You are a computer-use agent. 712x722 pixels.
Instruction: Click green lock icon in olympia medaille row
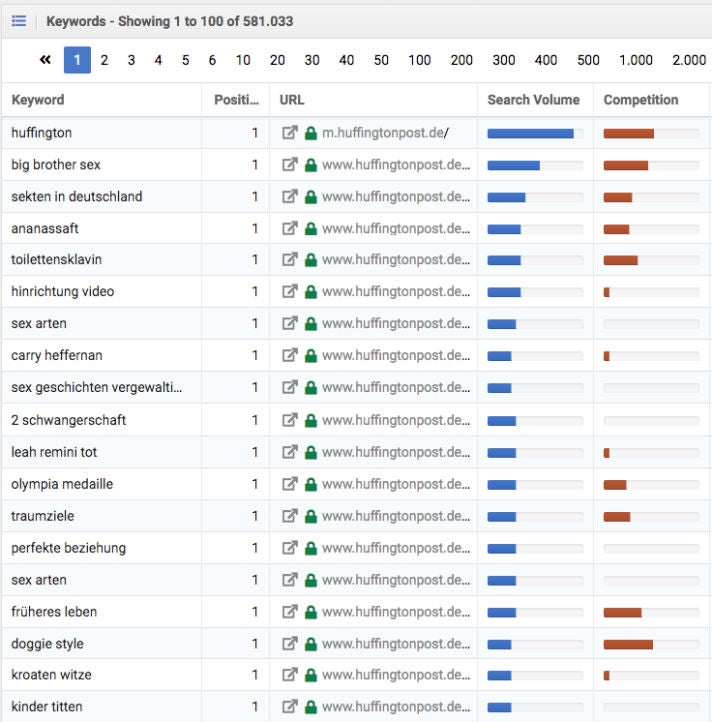coord(311,484)
